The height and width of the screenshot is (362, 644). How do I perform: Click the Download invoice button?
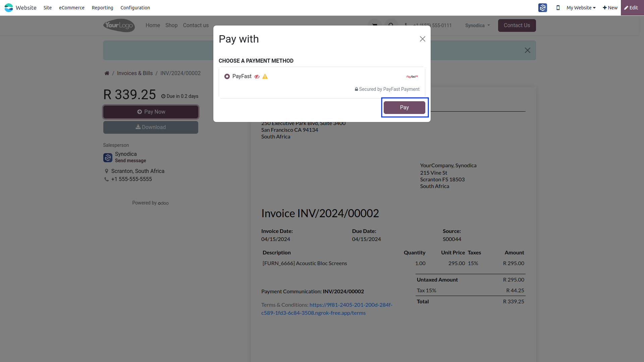click(x=151, y=127)
